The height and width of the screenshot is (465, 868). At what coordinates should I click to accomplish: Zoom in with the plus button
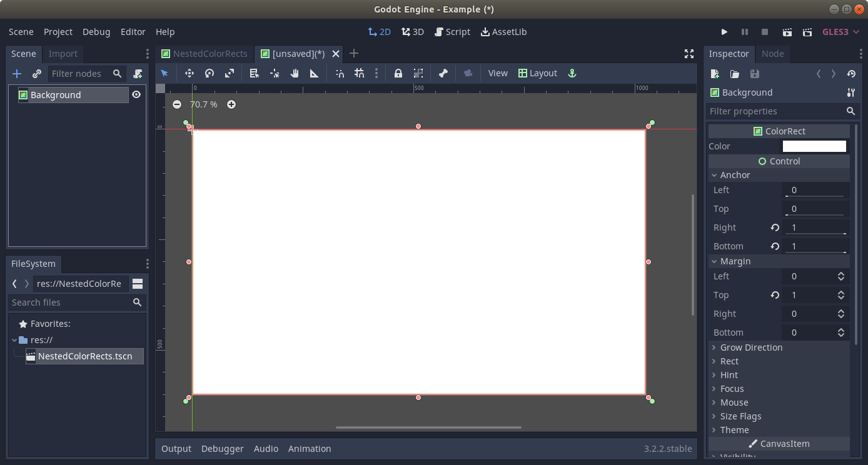click(231, 104)
